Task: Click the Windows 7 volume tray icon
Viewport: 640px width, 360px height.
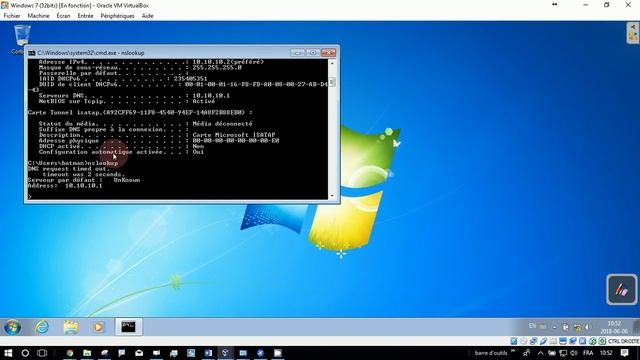Action: 588,327
